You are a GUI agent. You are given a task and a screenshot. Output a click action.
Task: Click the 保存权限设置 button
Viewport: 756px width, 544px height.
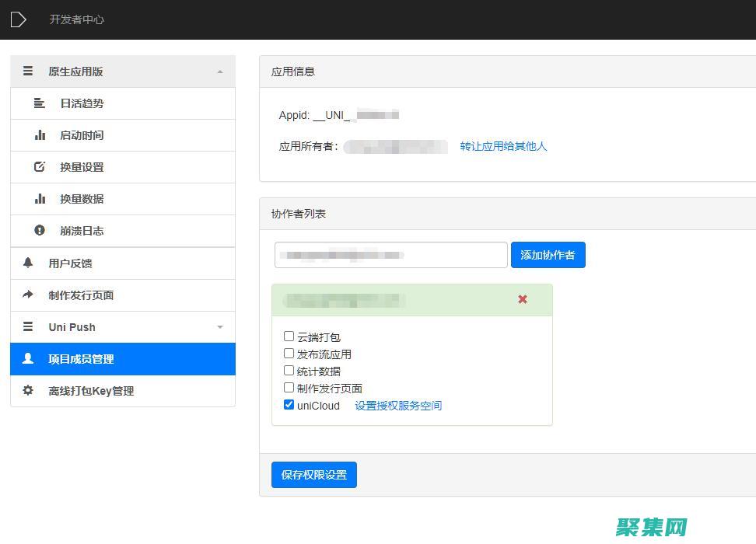coord(313,474)
